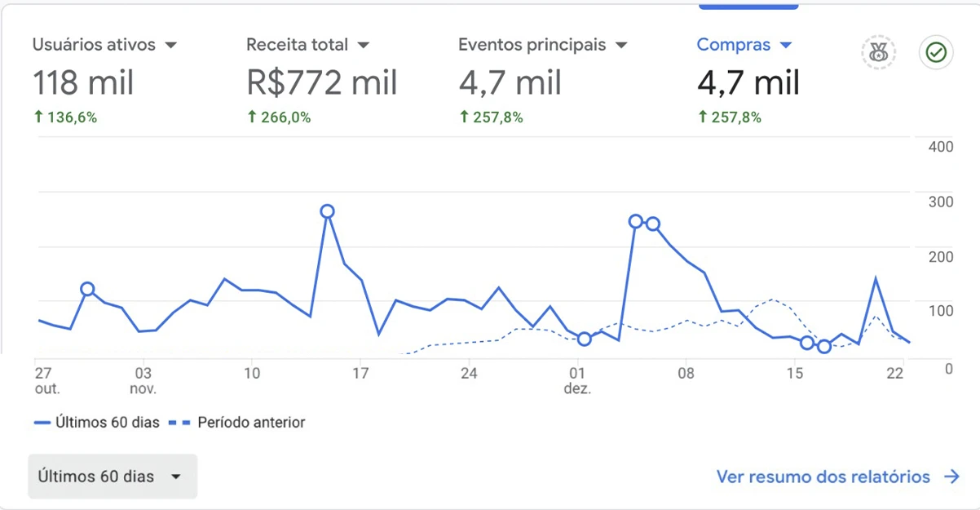Open the Ver resumo dos relatórios link
The image size is (980, 510).
[x=823, y=477]
